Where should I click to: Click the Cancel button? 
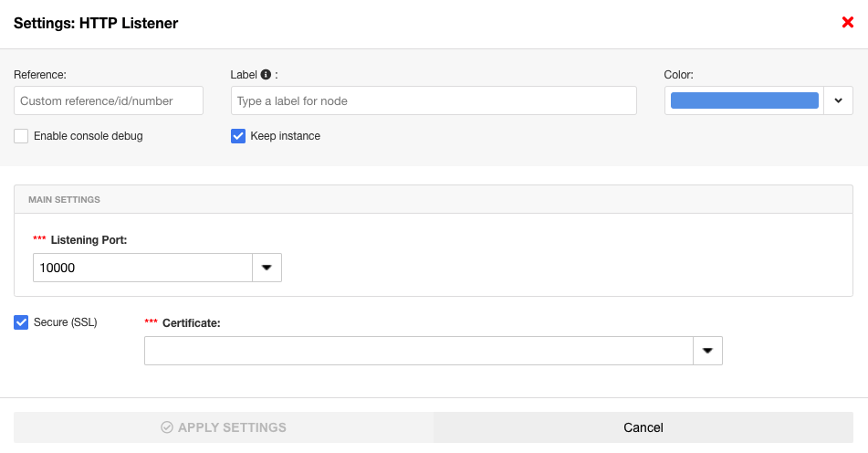[643, 427]
